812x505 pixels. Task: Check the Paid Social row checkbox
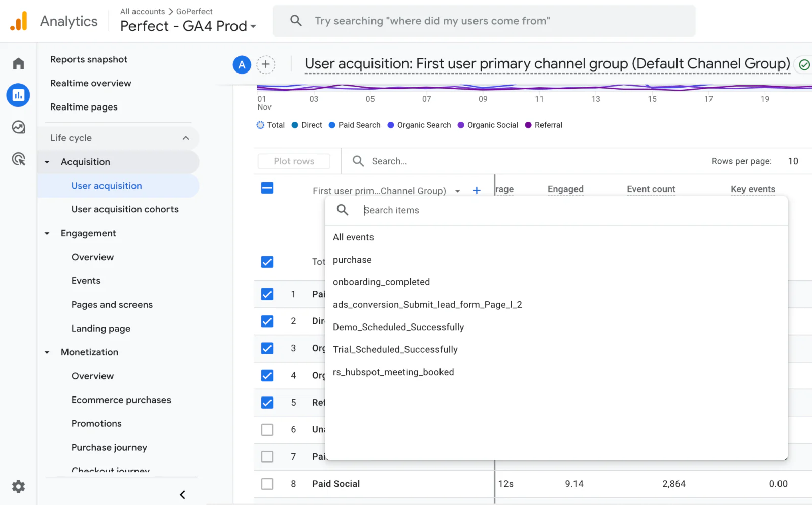click(267, 484)
